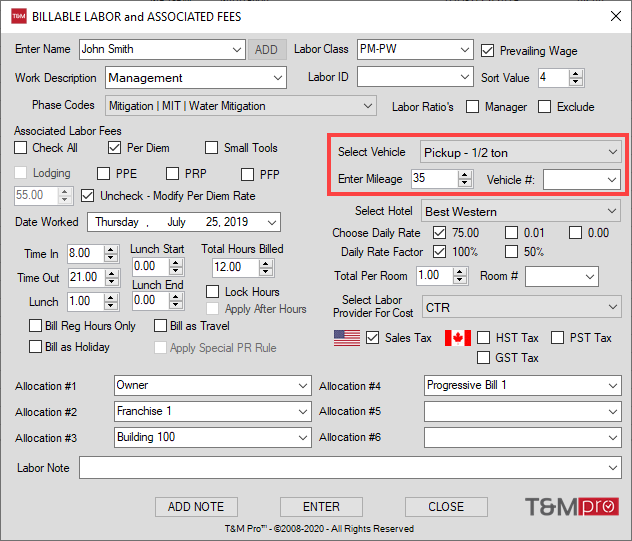Viewport: 632px width, 541px height.
Task: Enable the Small Tools checkbox
Action: (211, 148)
